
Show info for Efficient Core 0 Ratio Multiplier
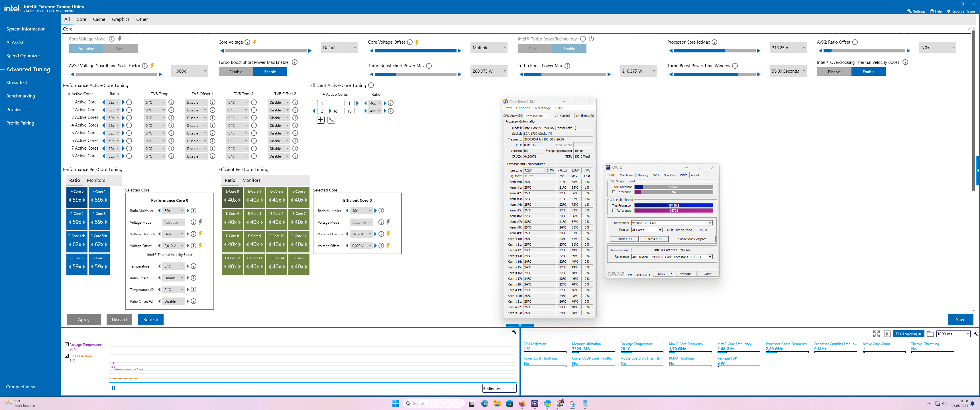381,211
